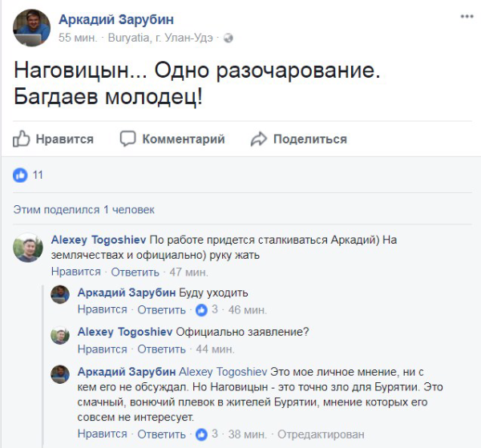Click the thumbs-up Нравится icon on post
481x448 pixels.
pyautogui.click(x=22, y=139)
